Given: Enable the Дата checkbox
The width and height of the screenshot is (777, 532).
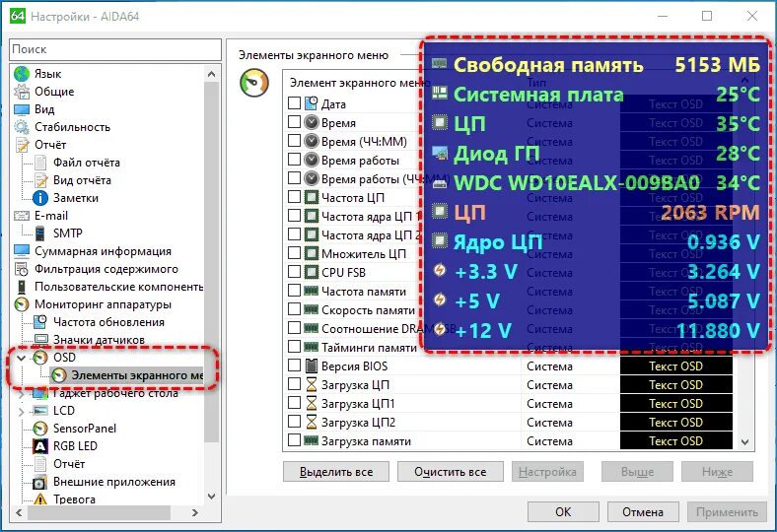Looking at the screenshot, I should coord(295,102).
